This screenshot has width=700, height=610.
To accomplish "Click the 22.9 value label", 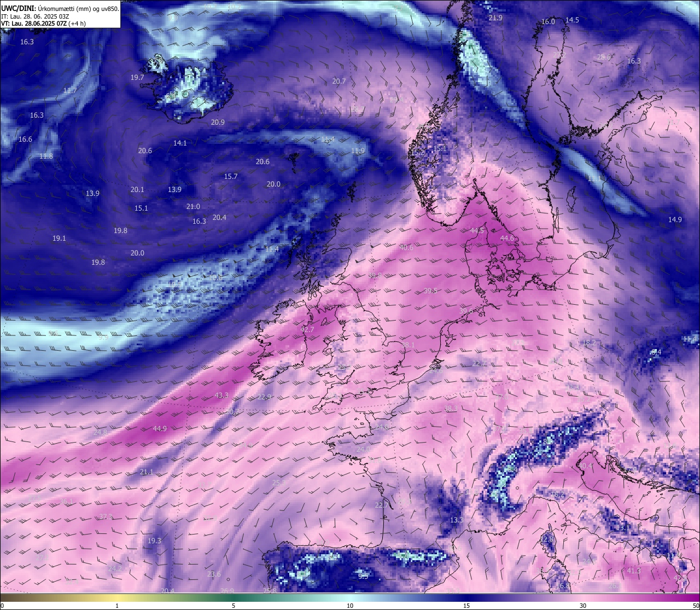I will 264,397.
